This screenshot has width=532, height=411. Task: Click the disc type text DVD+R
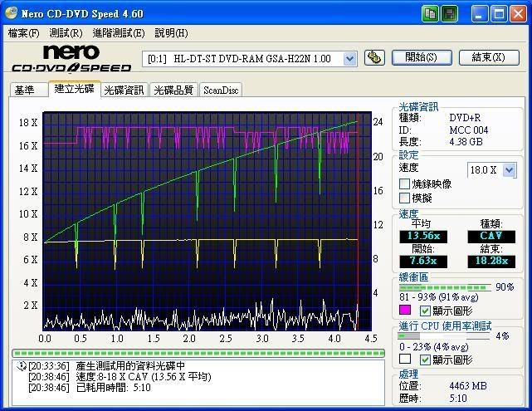coord(465,118)
